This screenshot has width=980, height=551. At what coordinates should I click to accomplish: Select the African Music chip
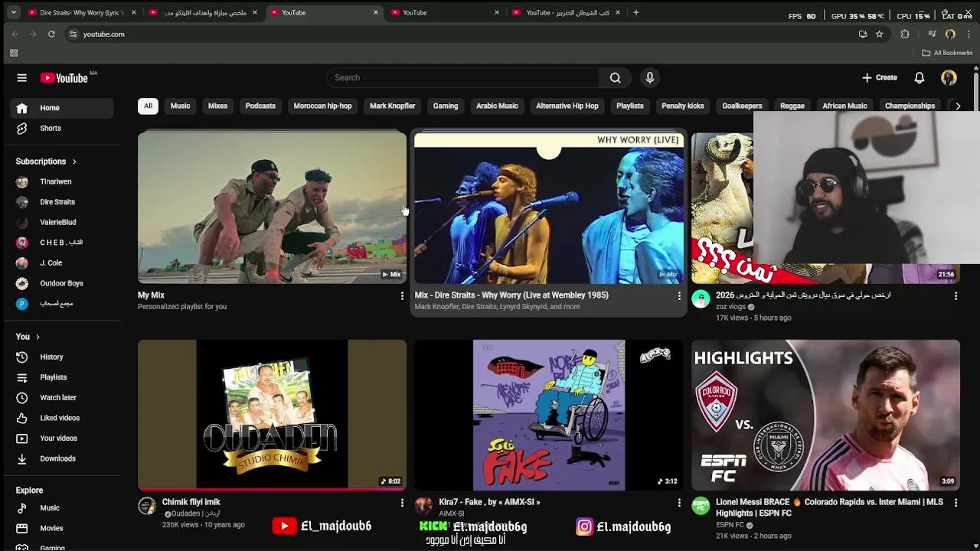pyautogui.click(x=844, y=106)
